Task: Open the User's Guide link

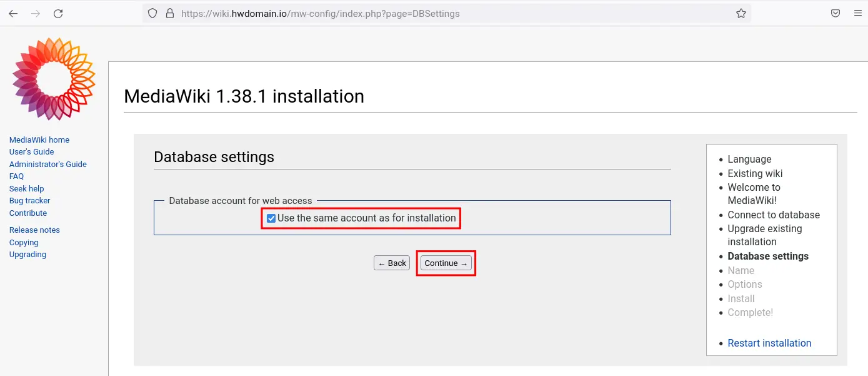Action: pos(32,152)
